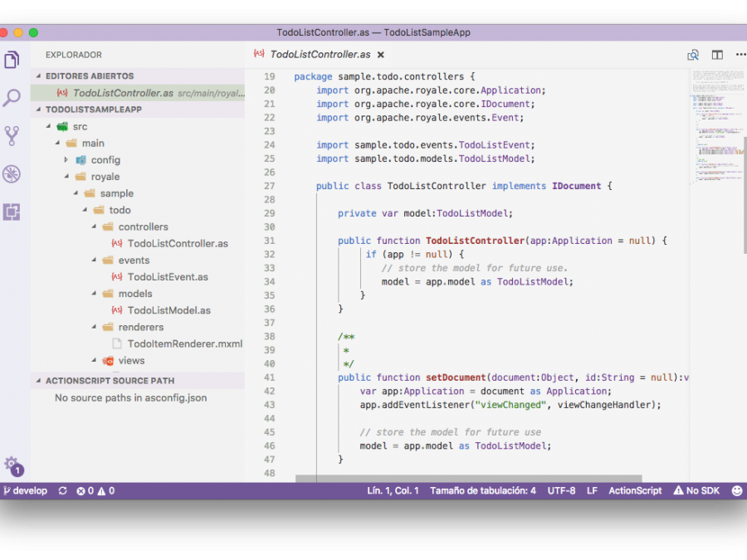
Task: Open TodoItemRenderer.mxml from the explorer
Action: 185,343
